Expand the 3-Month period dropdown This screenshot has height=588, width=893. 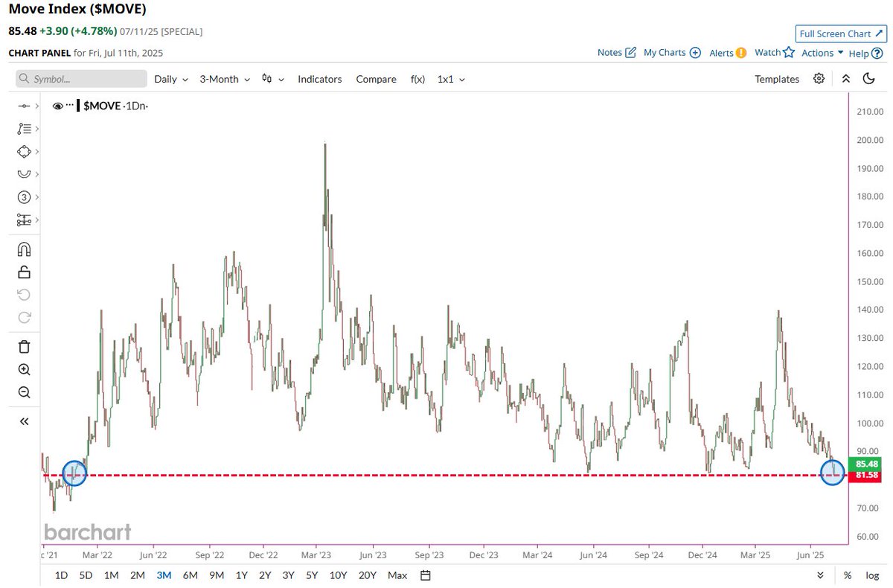click(224, 79)
